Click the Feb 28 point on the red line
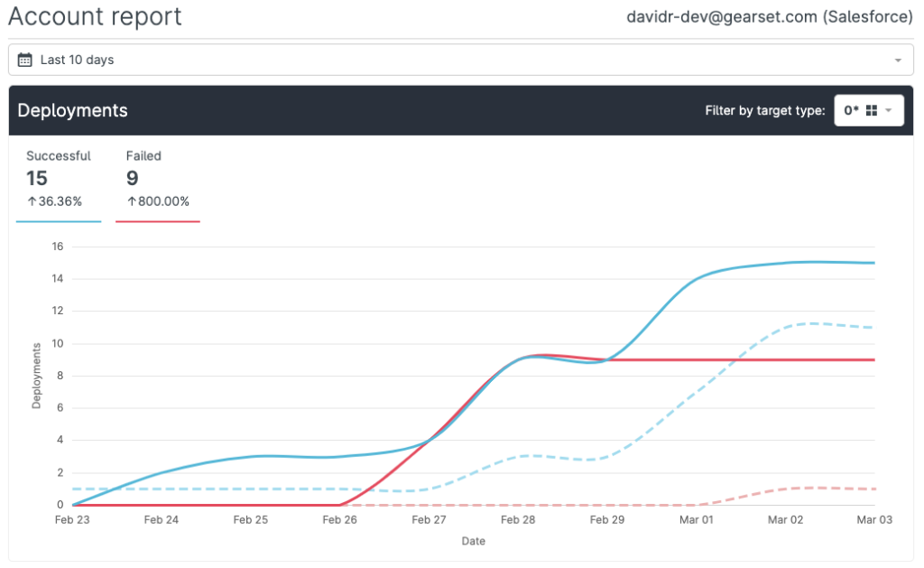Image resolution: width=924 pixels, height=568 pixels. pos(519,356)
